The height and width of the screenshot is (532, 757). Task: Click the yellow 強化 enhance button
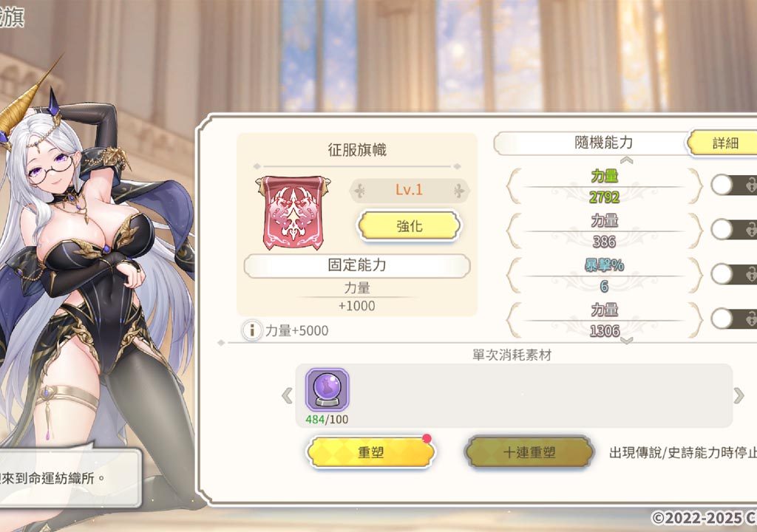(x=409, y=225)
